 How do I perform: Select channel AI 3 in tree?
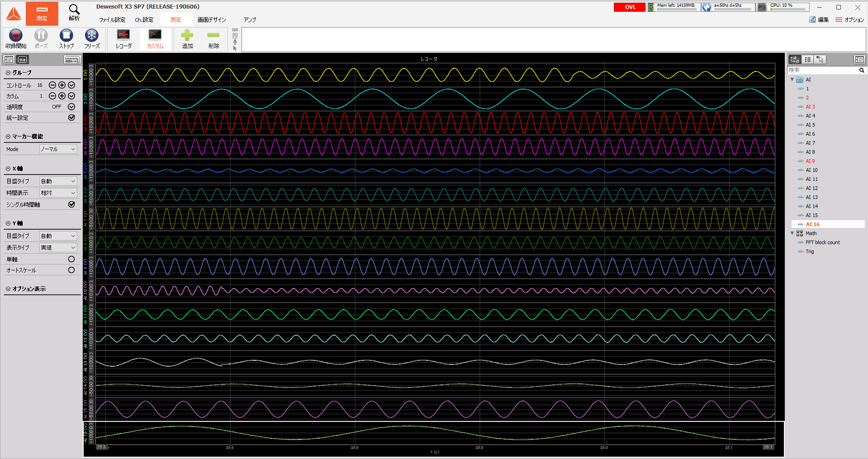[x=810, y=107]
